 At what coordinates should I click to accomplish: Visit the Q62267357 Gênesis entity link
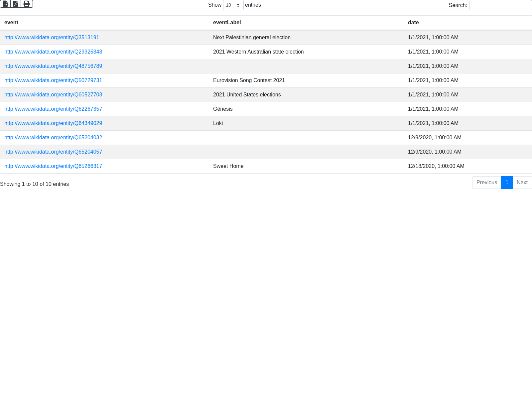coord(53,109)
